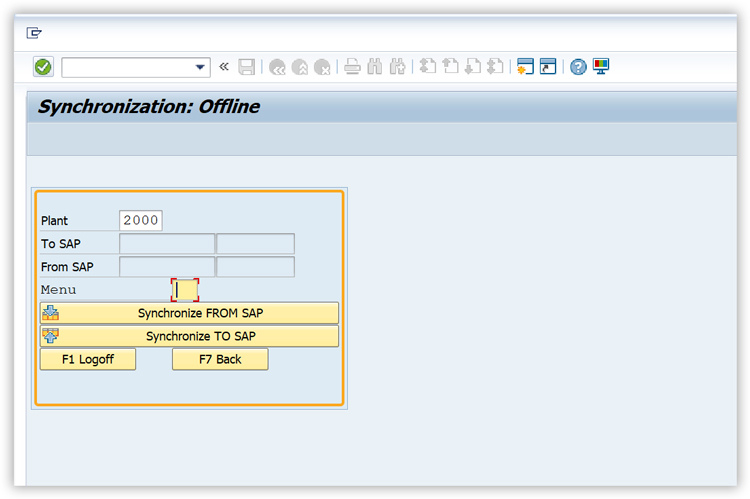Click the Print icon
Screen dimensions: 750x499
[x=353, y=67]
